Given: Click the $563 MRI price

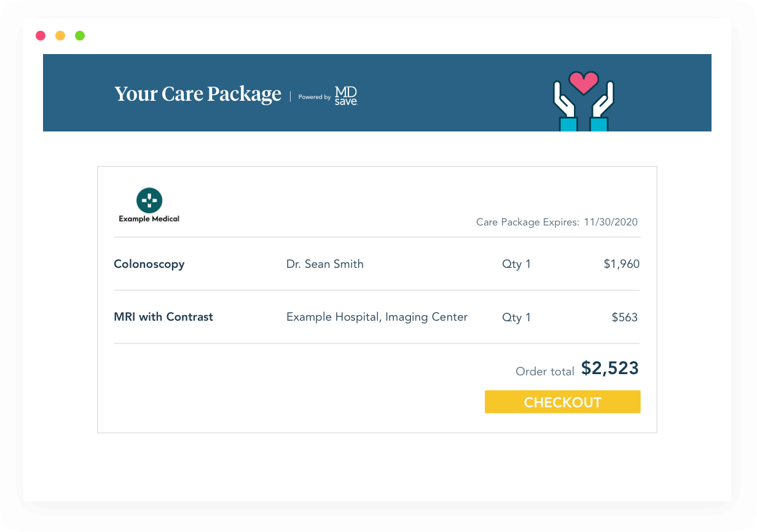Looking at the screenshot, I should click(624, 317).
